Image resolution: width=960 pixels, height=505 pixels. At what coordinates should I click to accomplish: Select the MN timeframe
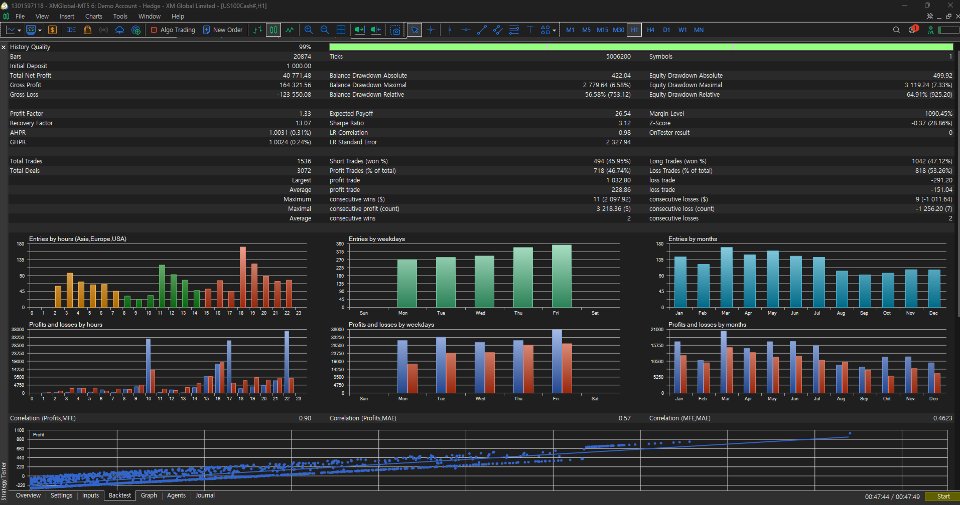[x=699, y=29]
